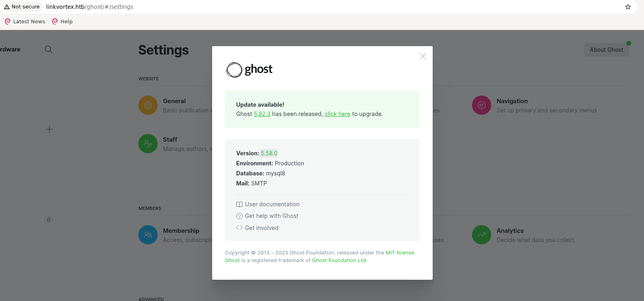Screen dimensions: 644x301
Task: Click the Ghost logo in dialog
Action: (x=249, y=70)
